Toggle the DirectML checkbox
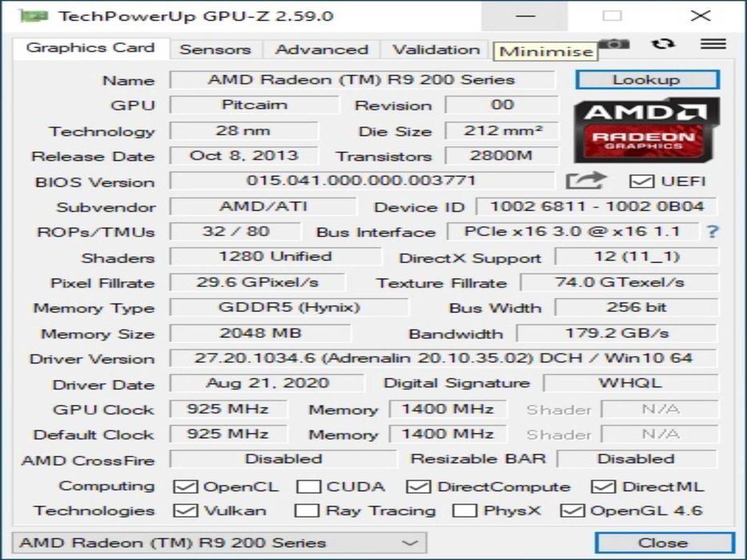 (604, 486)
